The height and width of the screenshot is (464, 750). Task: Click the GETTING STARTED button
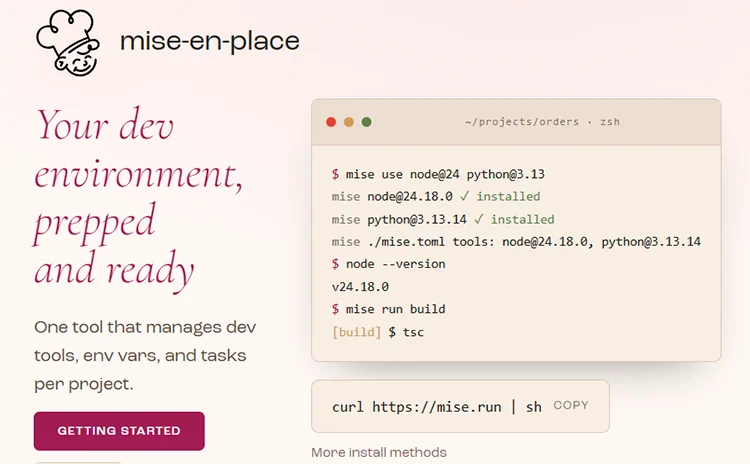click(x=119, y=431)
